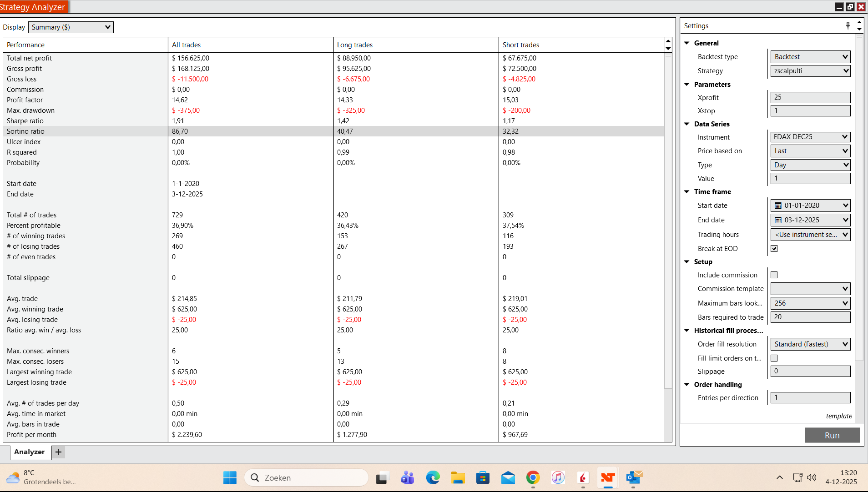
Task: Click the End date calendar icon
Action: tap(778, 220)
